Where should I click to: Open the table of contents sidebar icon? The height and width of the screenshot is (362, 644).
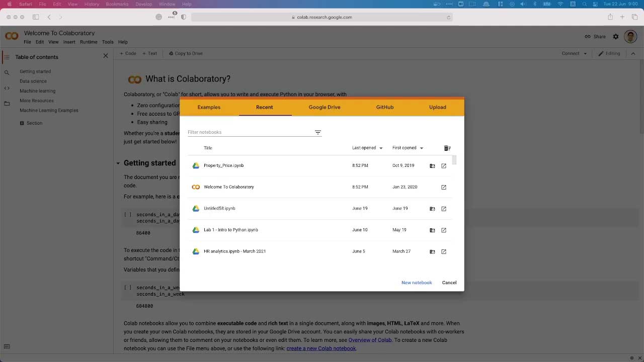click(x=7, y=57)
